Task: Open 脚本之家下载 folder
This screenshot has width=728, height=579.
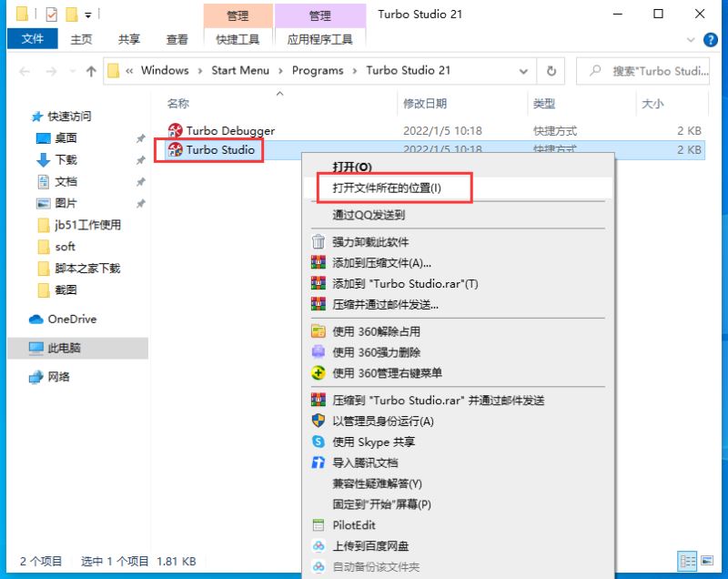Action: coord(78,269)
